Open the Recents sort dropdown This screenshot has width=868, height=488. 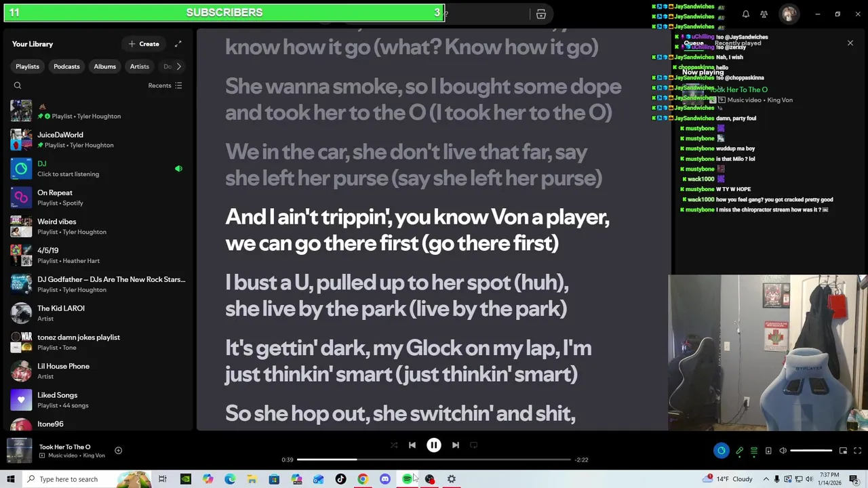(165, 85)
